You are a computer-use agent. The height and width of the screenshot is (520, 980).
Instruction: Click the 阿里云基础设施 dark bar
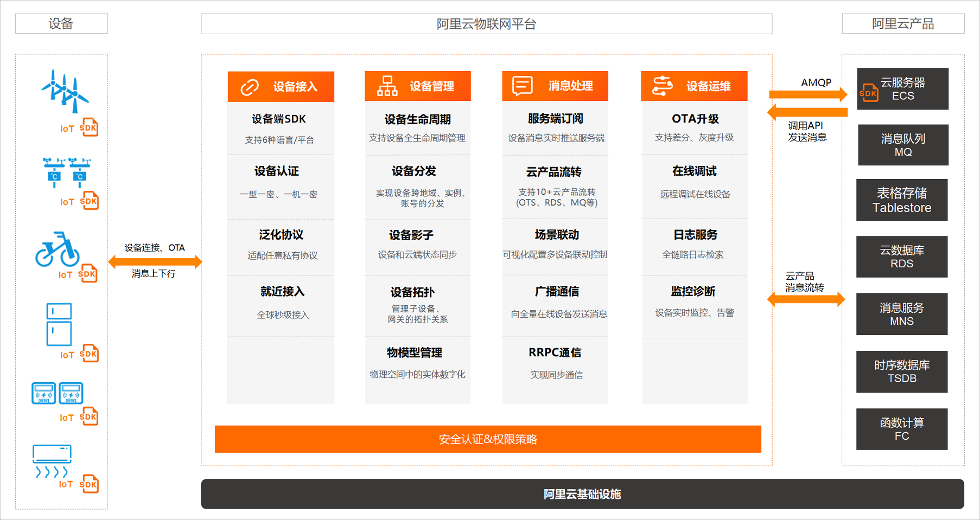pos(582,494)
